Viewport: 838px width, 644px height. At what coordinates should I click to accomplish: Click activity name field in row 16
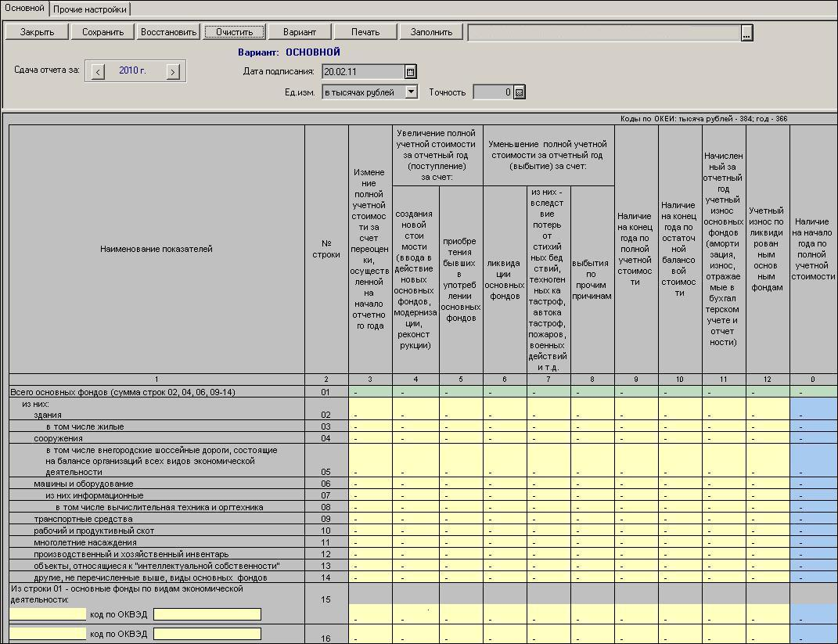48,633
